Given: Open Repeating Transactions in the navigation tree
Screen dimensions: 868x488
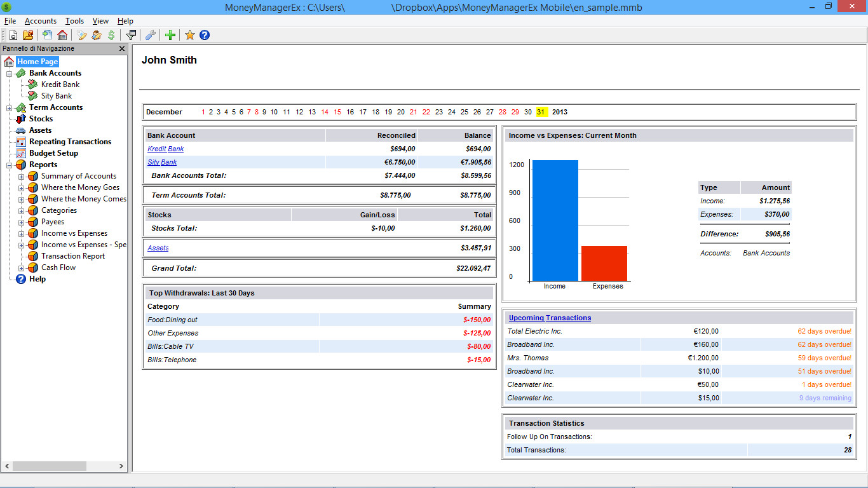Looking at the screenshot, I should pos(70,142).
